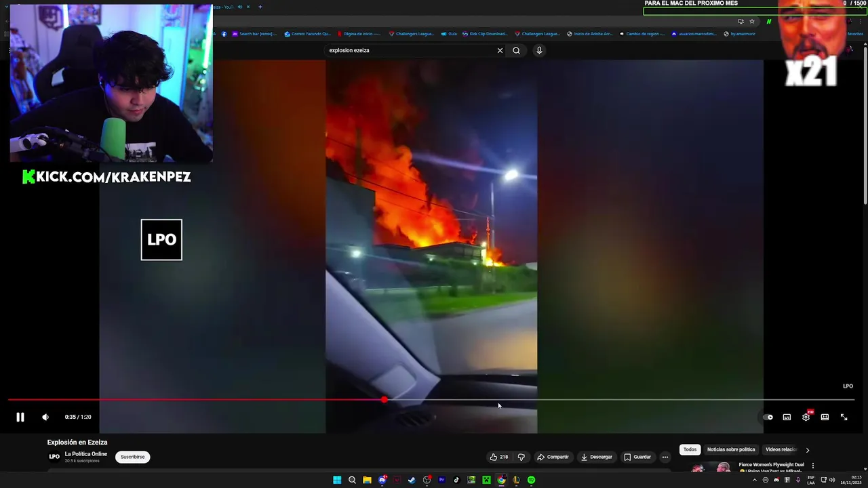Click the Descargar download button
The width and height of the screenshot is (868, 488).
[x=597, y=457]
